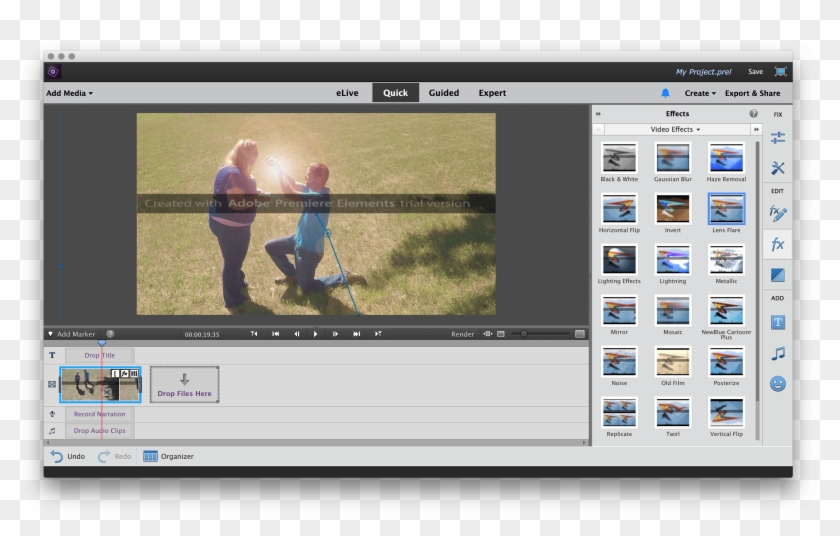Image resolution: width=840 pixels, height=536 pixels.
Task: Open the Add Media dropdown
Action: 70,93
